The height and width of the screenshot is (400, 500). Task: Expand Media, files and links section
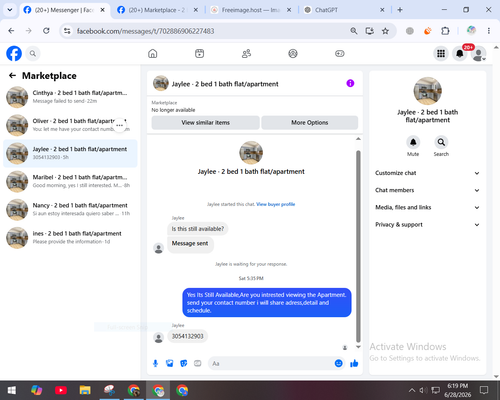pyautogui.click(x=427, y=207)
